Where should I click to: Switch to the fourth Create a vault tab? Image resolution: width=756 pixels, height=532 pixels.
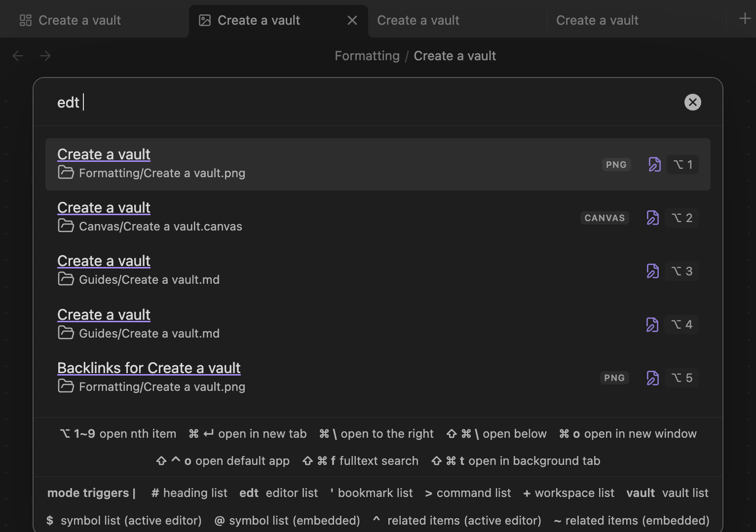(x=597, y=20)
